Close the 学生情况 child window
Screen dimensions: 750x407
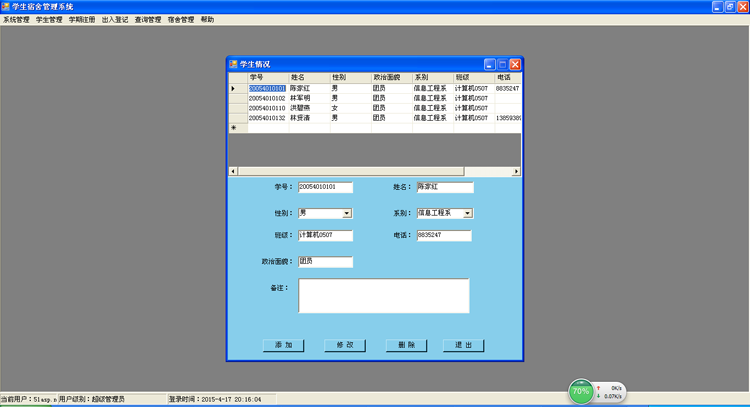(515, 64)
